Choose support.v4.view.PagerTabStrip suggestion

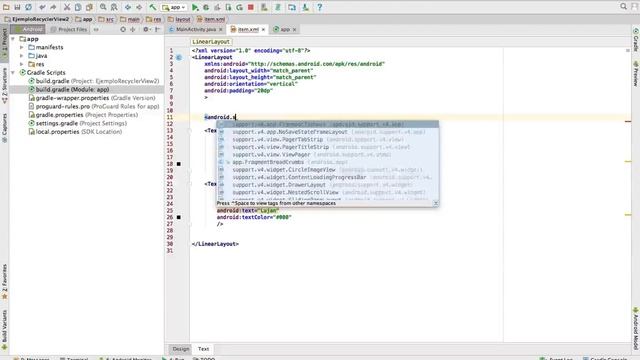pyautogui.click(x=328, y=140)
